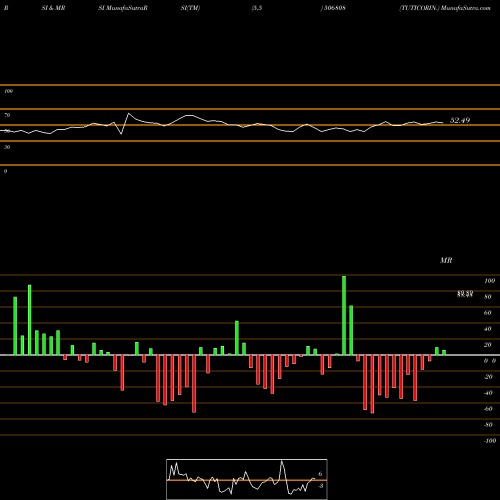Click the 'SI MunafaSutraR' header text

coord(123,8)
